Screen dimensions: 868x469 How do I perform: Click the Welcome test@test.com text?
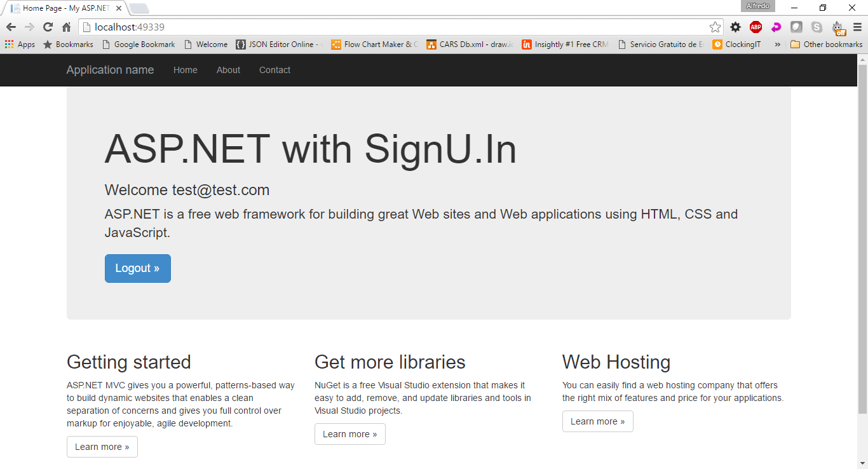pyautogui.click(x=187, y=190)
